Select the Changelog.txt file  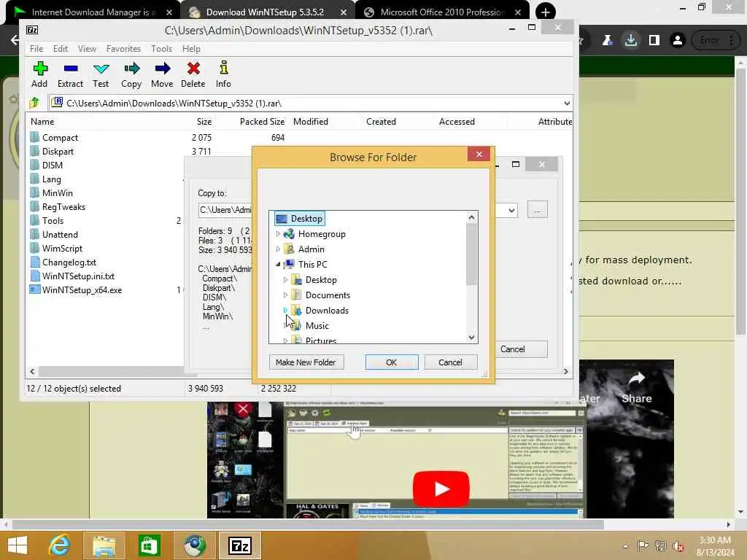point(69,262)
